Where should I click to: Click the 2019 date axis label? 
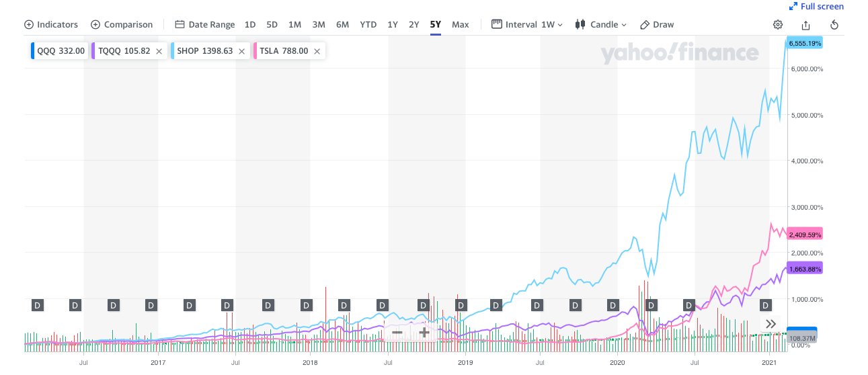(x=465, y=363)
